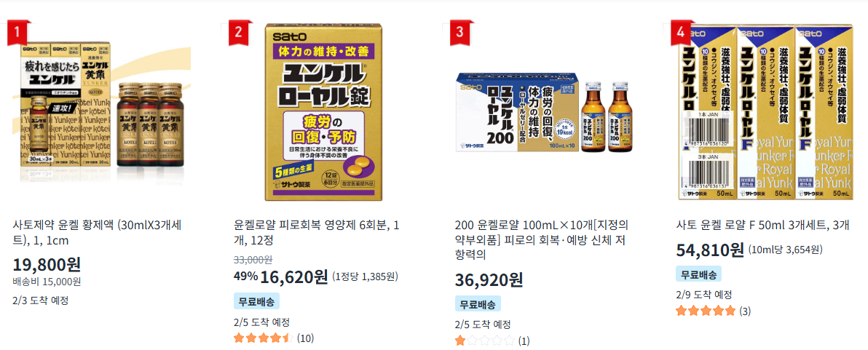Viewport: 868px width, 350px height.
Task: Open the Yunker Kotei 30ml product image
Action: pyautogui.click(x=100, y=112)
